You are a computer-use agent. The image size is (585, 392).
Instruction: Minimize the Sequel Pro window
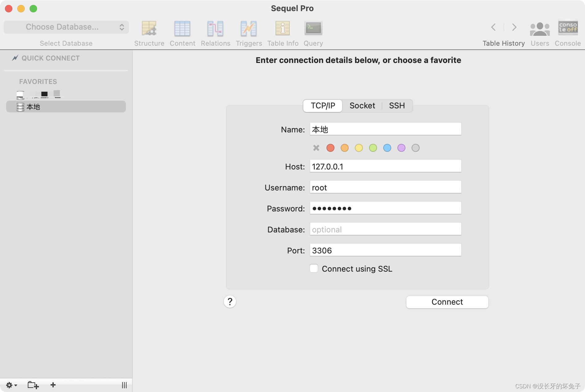(x=21, y=9)
